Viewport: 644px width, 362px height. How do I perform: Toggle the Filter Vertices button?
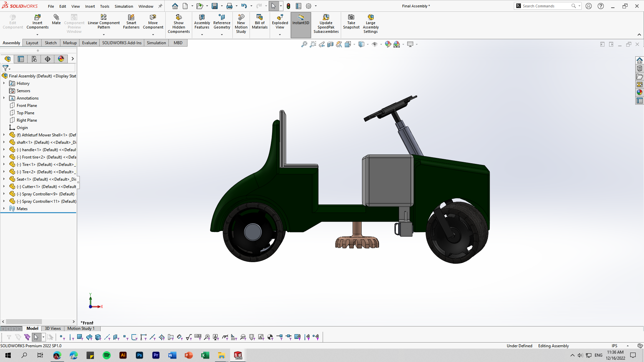(62, 337)
